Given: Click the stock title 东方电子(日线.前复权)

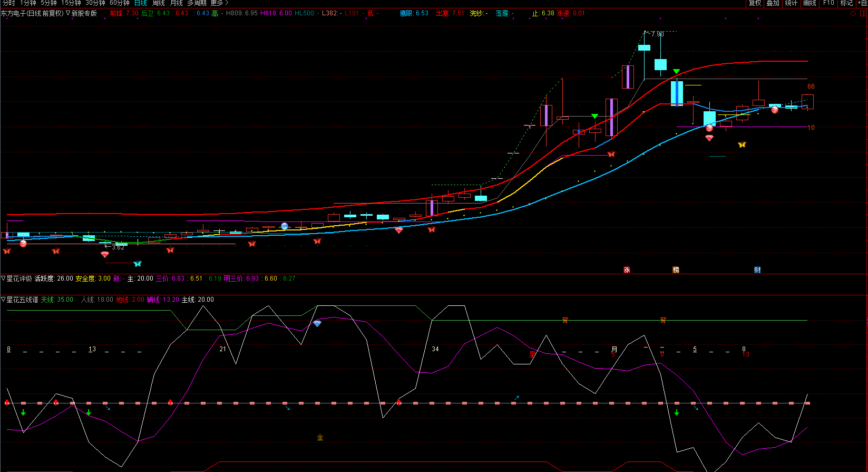Looking at the screenshot, I should tap(32, 13).
